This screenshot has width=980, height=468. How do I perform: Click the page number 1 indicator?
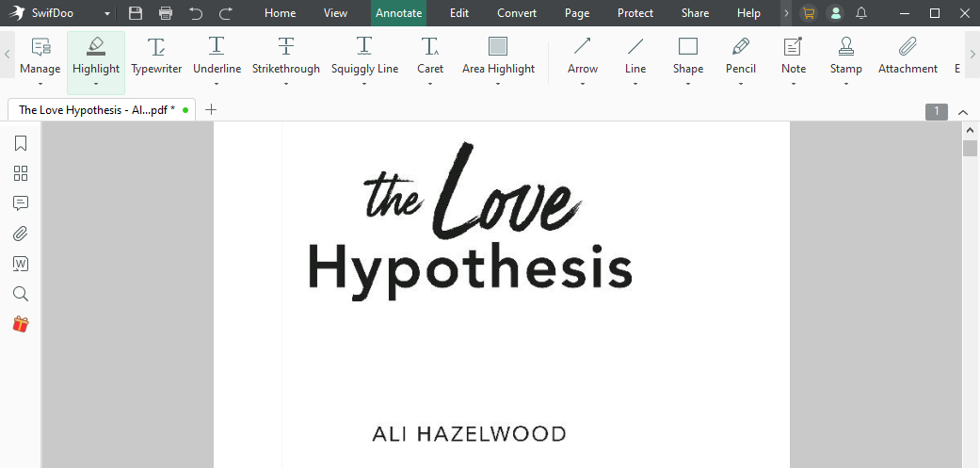tap(937, 112)
